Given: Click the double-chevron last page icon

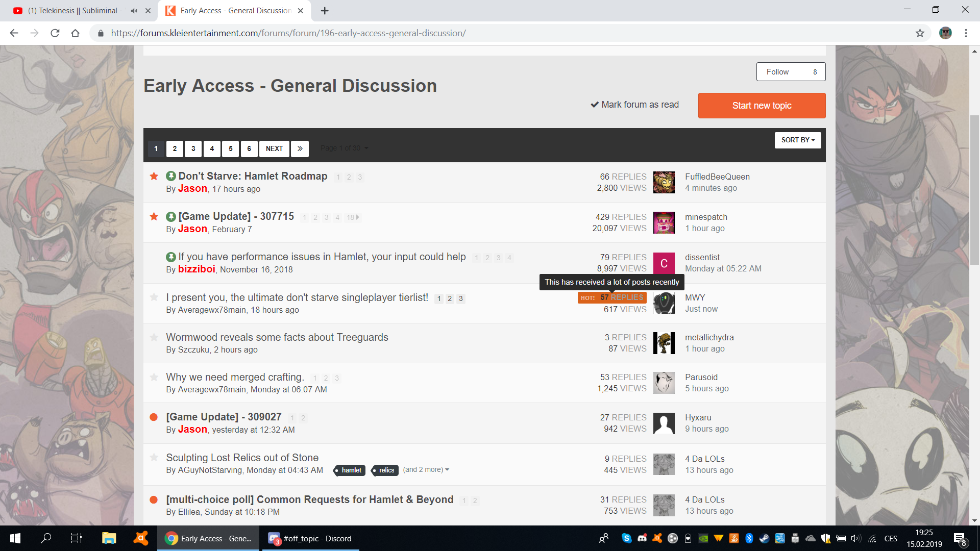Looking at the screenshot, I should (x=300, y=148).
